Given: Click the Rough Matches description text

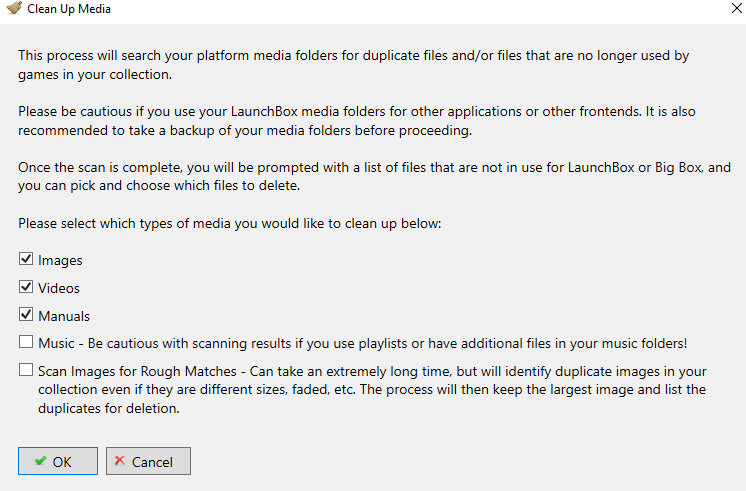Looking at the screenshot, I should click(x=372, y=390).
